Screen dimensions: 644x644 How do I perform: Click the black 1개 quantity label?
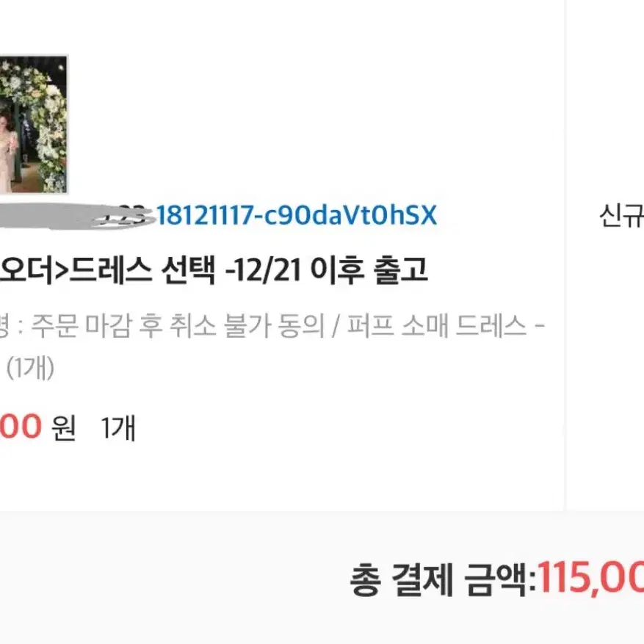tap(118, 428)
